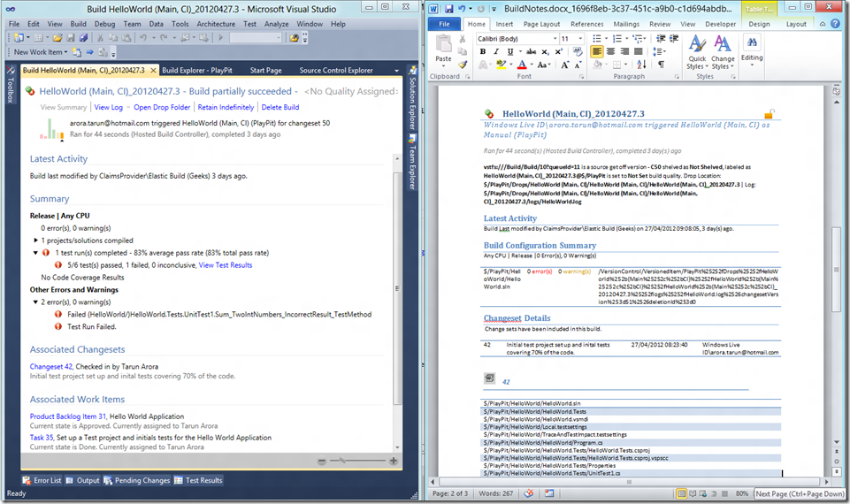
Task: Open the Changeset 42 link
Action: pyautogui.click(x=51, y=366)
